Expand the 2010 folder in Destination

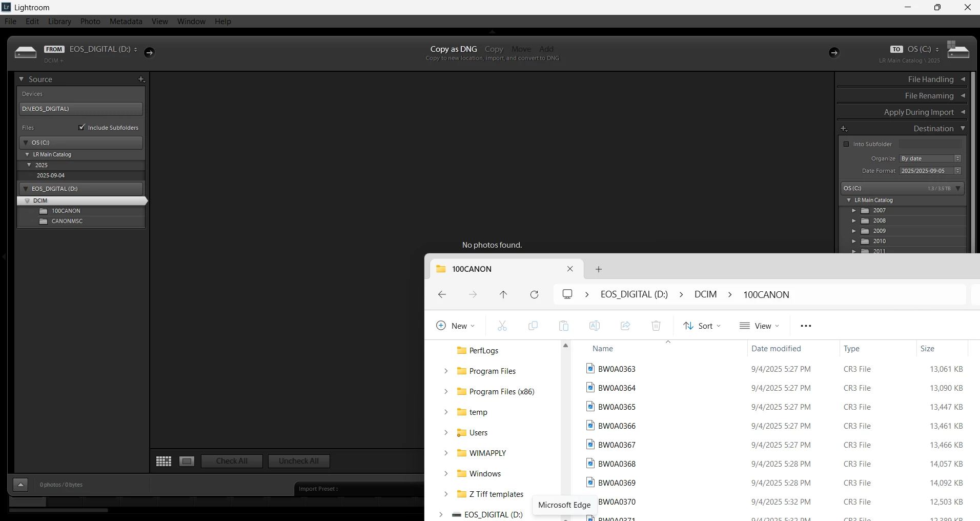pos(854,242)
